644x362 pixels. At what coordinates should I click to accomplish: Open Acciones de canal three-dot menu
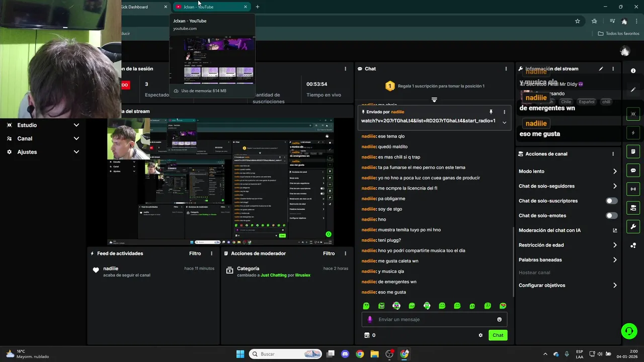613,154
